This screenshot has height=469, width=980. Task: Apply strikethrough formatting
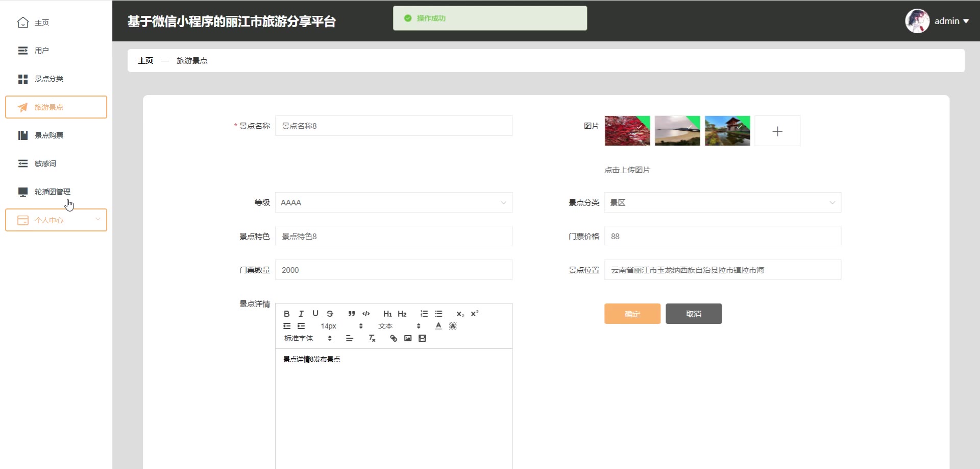[x=330, y=314]
